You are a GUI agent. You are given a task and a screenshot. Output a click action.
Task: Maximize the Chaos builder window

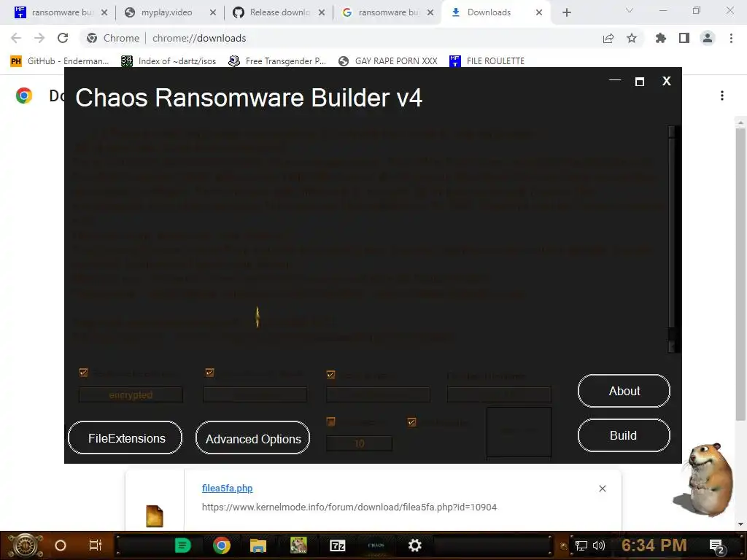tap(640, 82)
